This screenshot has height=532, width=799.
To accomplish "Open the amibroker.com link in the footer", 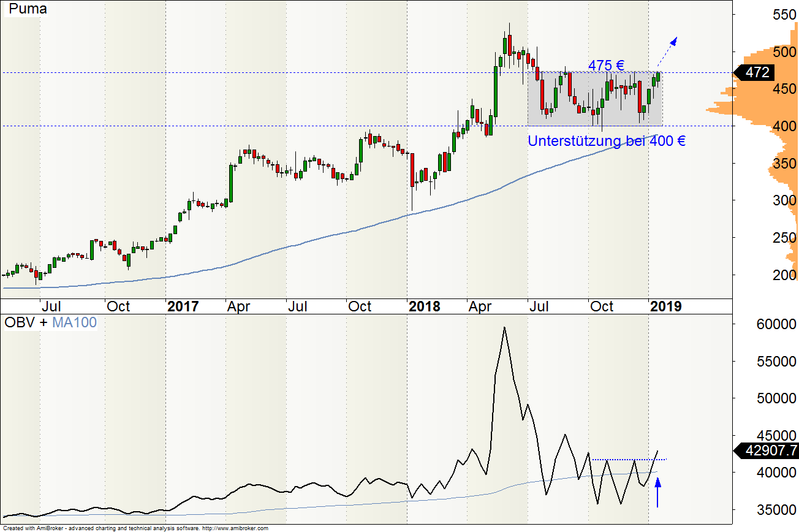I will pyautogui.click(x=235, y=528).
